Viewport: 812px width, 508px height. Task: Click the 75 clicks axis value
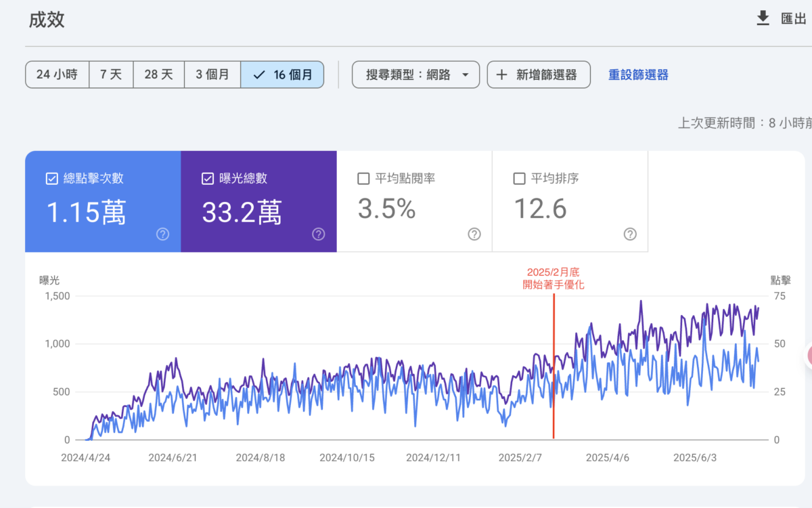780,296
